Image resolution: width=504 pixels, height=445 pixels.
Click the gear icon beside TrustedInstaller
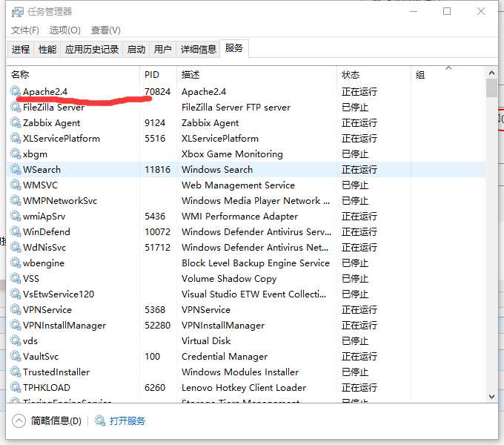click(x=16, y=372)
